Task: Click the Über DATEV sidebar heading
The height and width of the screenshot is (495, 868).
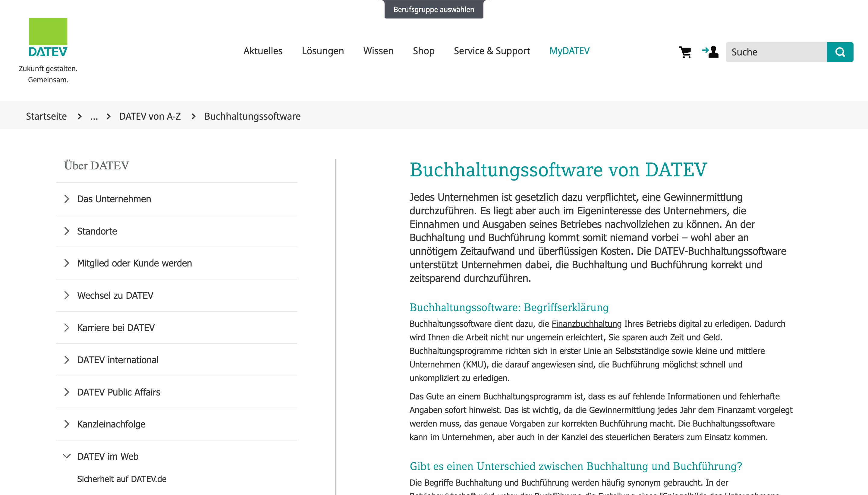Action: click(96, 166)
